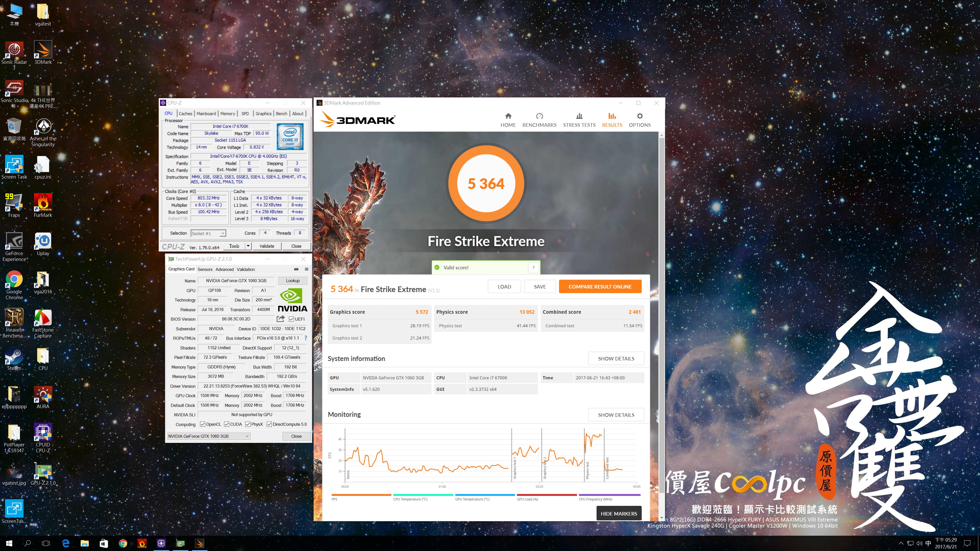This screenshot has width=980, height=551.
Task: Click the Lookup button in GPU-Z
Action: (x=292, y=280)
